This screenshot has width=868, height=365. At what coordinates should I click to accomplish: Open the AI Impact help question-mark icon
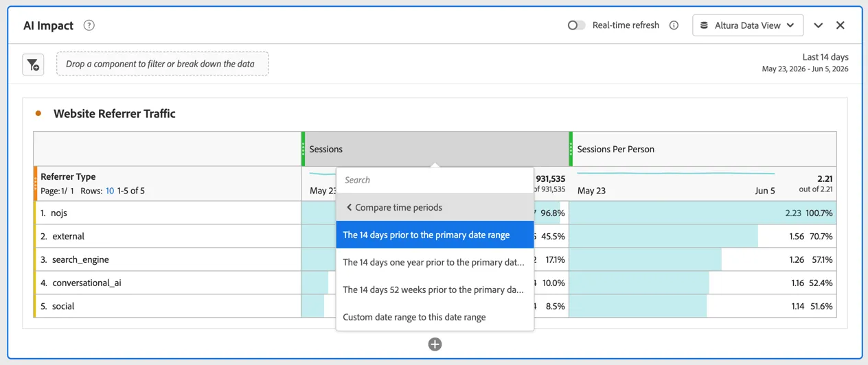[x=89, y=25]
